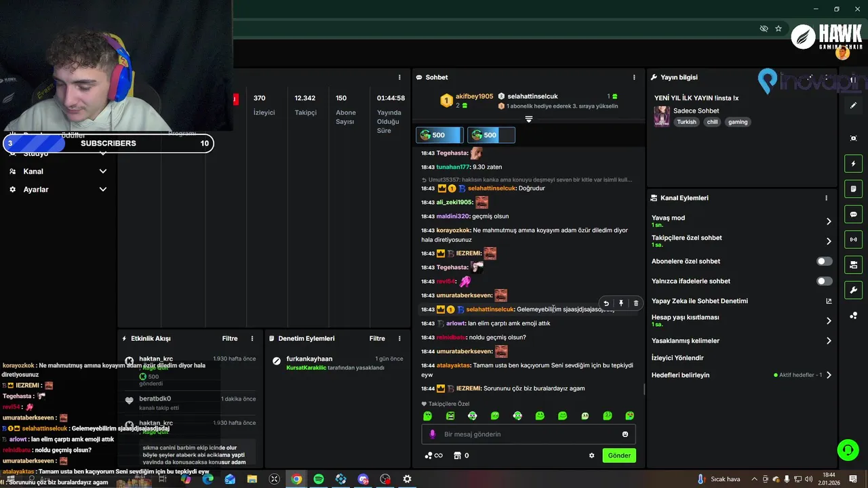The height and width of the screenshot is (488, 868).
Task: Open Yapay Zeka ile Sohbet Denetimi entry
Action: click(x=700, y=301)
